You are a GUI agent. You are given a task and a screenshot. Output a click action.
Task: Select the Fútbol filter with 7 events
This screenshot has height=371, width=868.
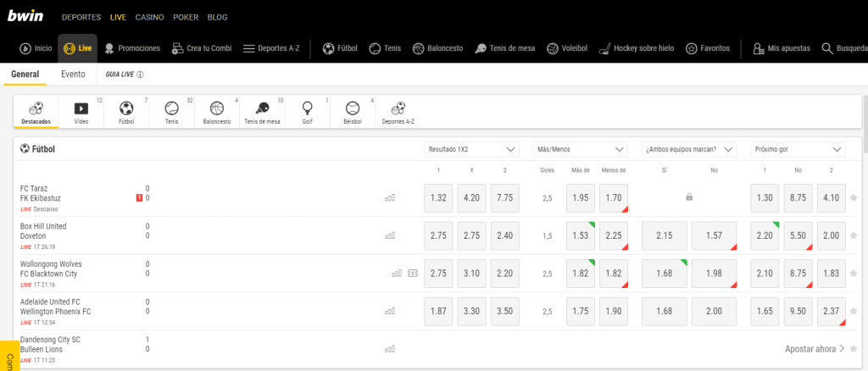pos(127,113)
